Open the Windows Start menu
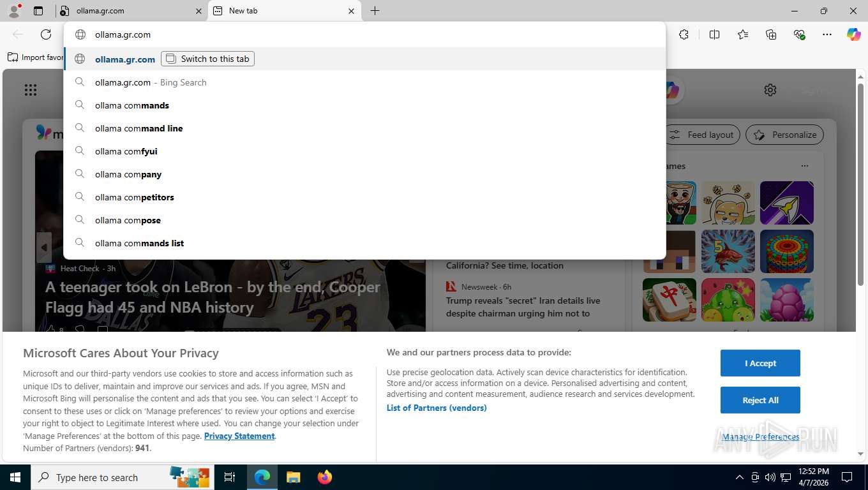The height and width of the screenshot is (490, 868). click(15, 477)
